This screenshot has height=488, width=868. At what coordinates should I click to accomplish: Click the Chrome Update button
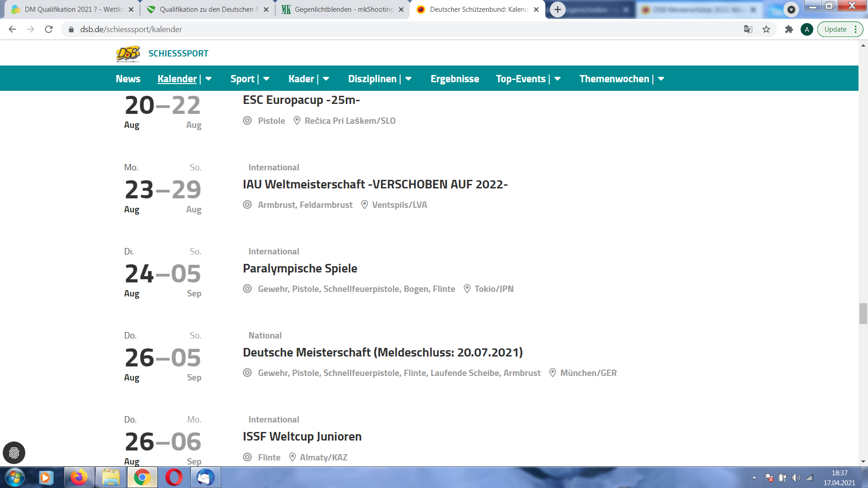pyautogui.click(x=835, y=29)
